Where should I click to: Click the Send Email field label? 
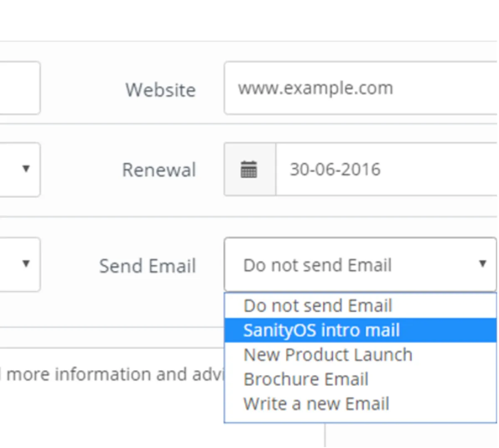pos(147,266)
